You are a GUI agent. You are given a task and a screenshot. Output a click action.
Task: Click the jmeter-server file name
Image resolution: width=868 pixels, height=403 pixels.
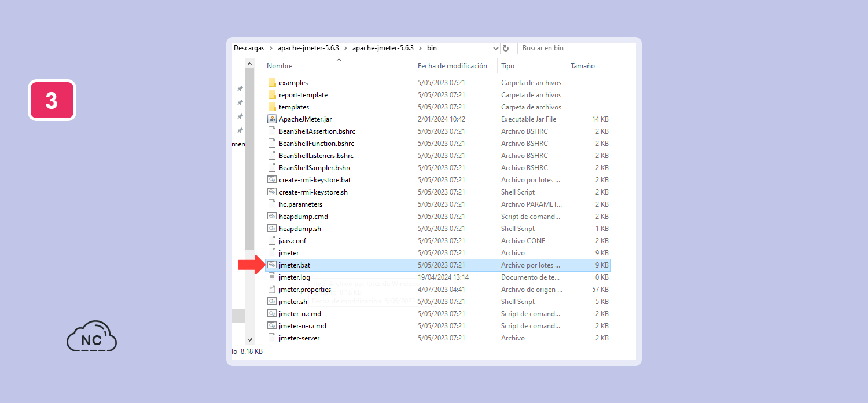pos(299,338)
